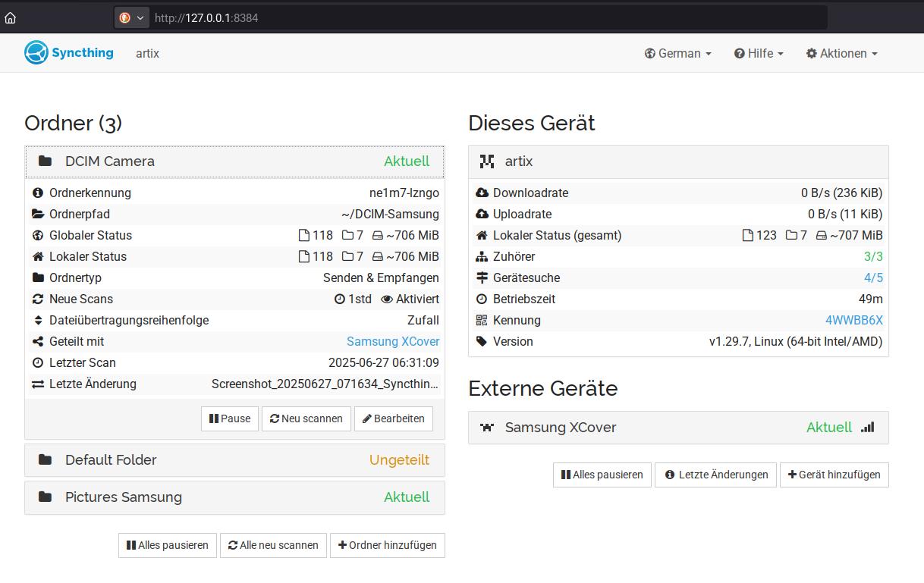Collapse the artix device panel
This screenshot has width=924, height=583.
[678, 161]
